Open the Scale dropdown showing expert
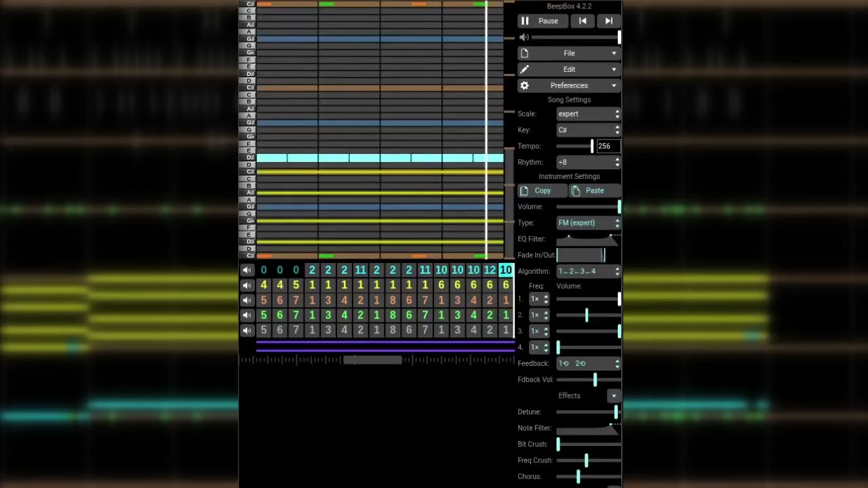The image size is (868, 488). [x=589, y=114]
